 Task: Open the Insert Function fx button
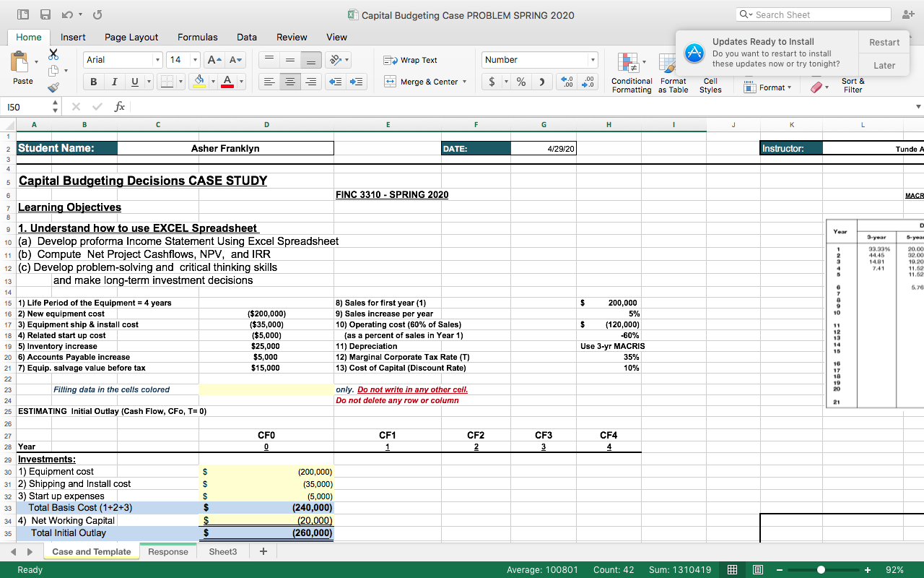pos(120,106)
